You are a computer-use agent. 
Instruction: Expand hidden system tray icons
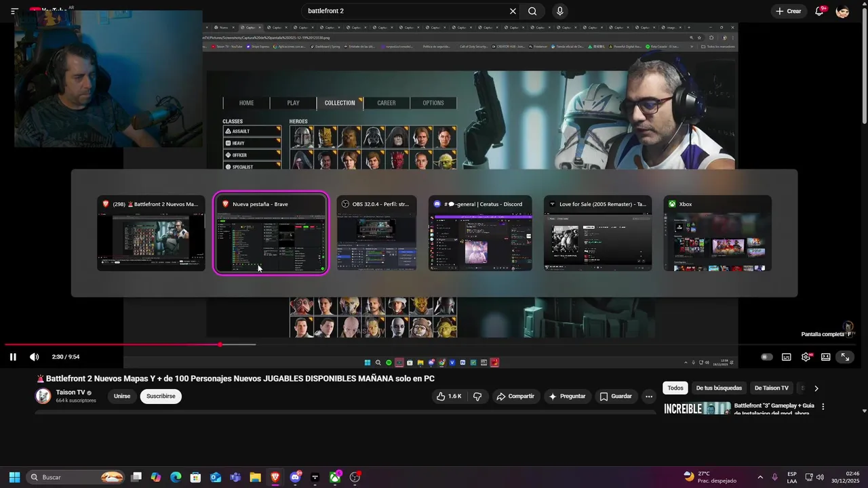[x=759, y=477]
